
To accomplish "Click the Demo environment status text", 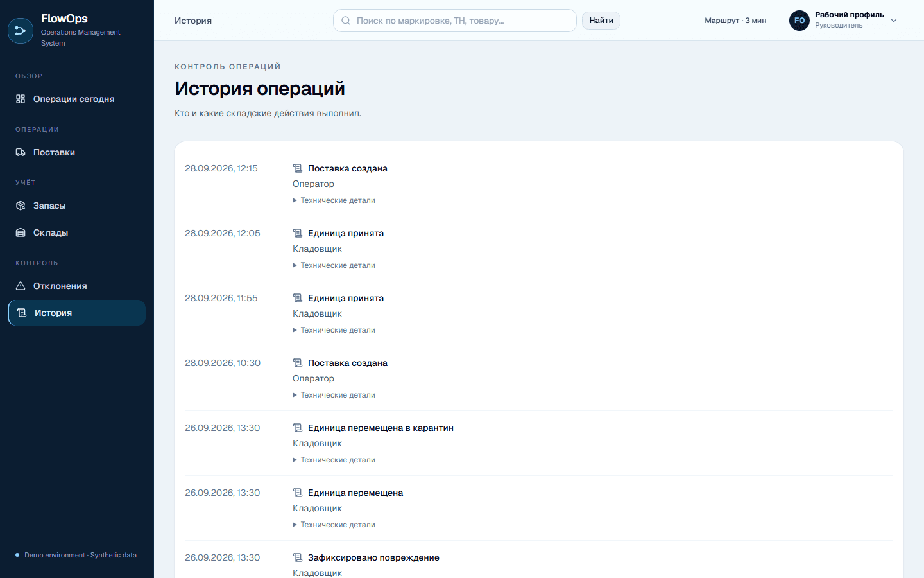I will coord(80,555).
